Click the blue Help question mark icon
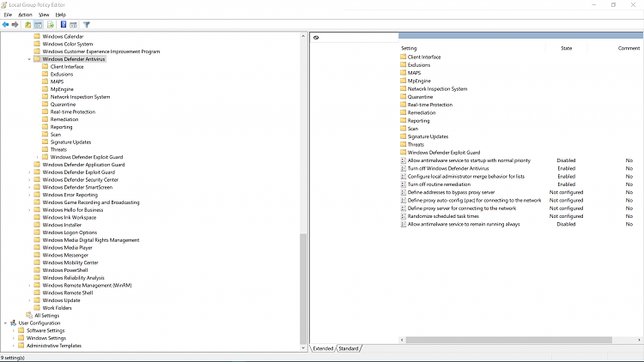 (64, 25)
